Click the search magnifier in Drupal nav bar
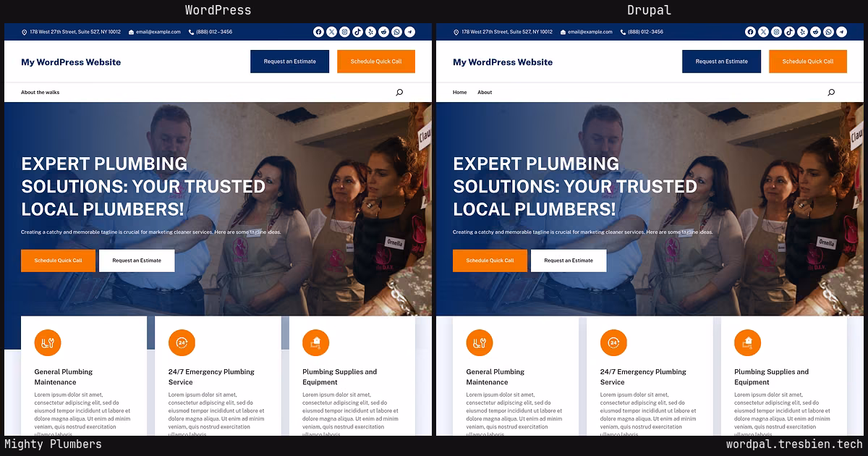The height and width of the screenshot is (456, 868). pyautogui.click(x=831, y=93)
